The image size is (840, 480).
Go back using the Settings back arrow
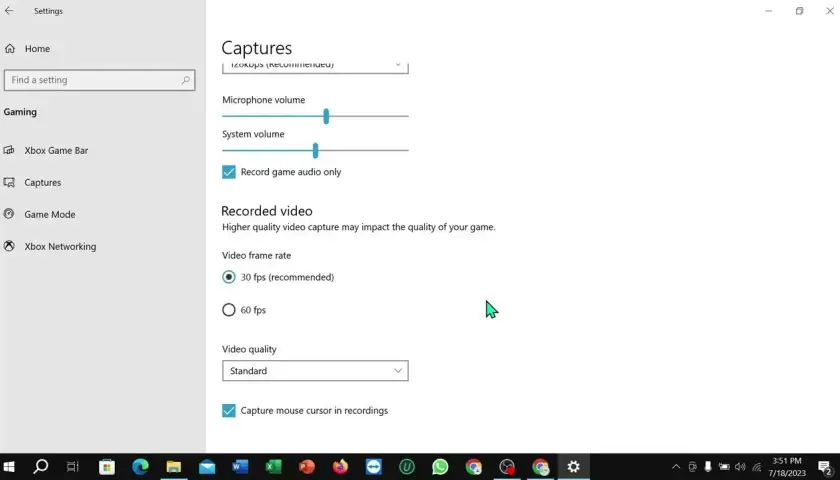pyautogui.click(x=9, y=11)
